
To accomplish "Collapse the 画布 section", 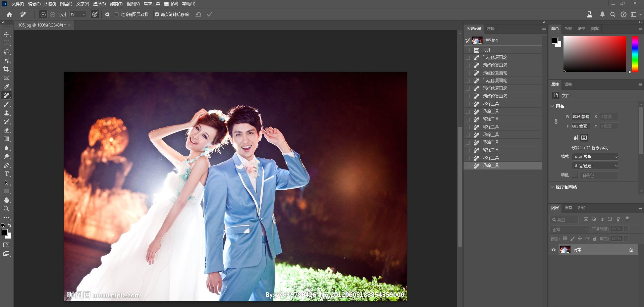I will coord(552,106).
